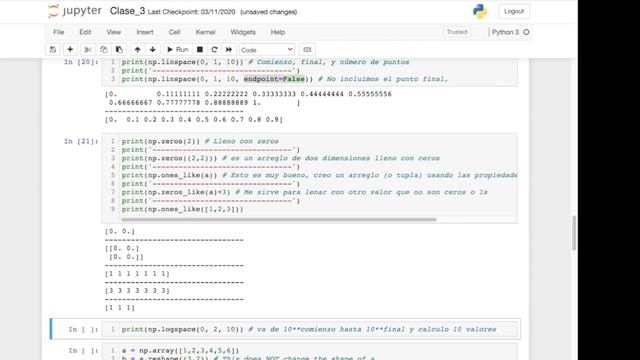Run the selected cell
The height and width of the screenshot is (360, 640).
click(x=178, y=50)
